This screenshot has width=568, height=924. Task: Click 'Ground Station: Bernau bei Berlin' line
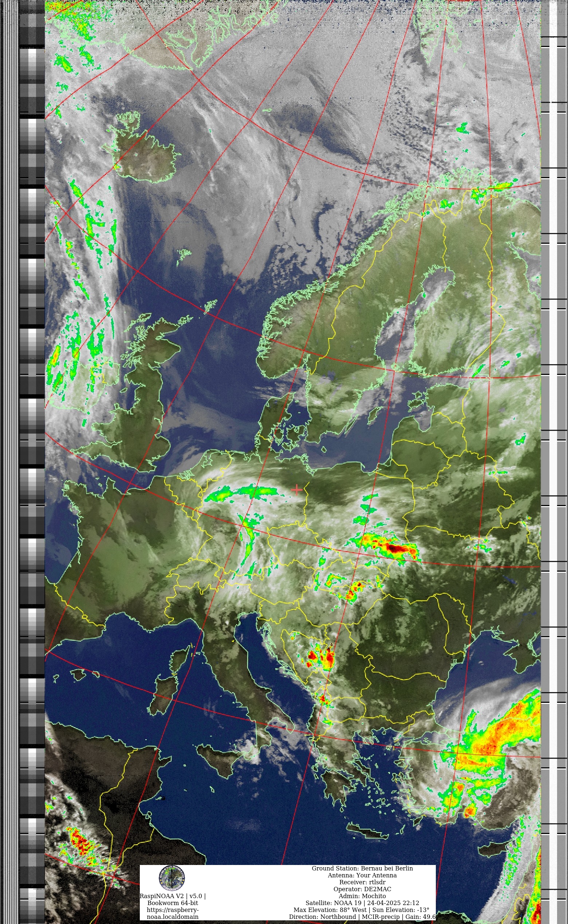362,868
